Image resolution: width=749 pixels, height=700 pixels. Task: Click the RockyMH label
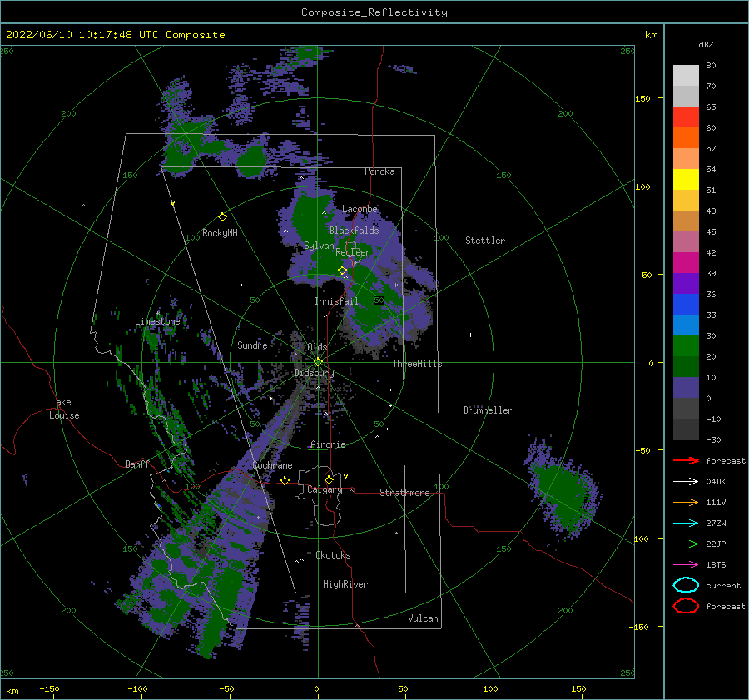pos(221,233)
